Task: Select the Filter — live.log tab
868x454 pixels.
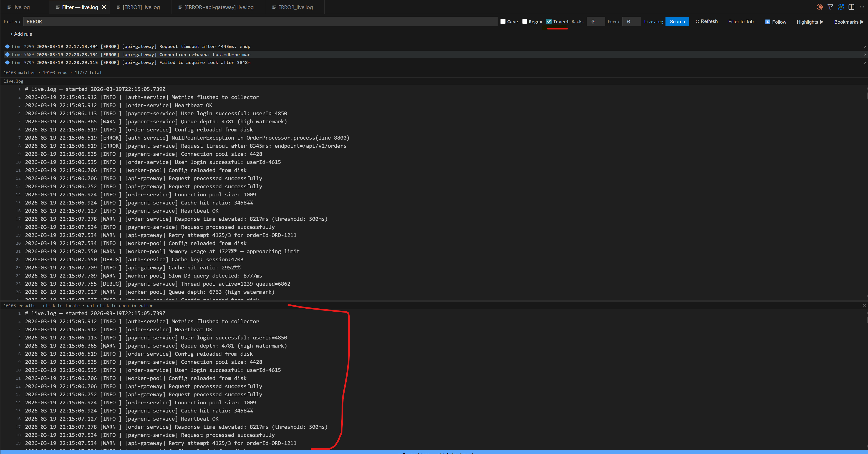Action: (80, 7)
